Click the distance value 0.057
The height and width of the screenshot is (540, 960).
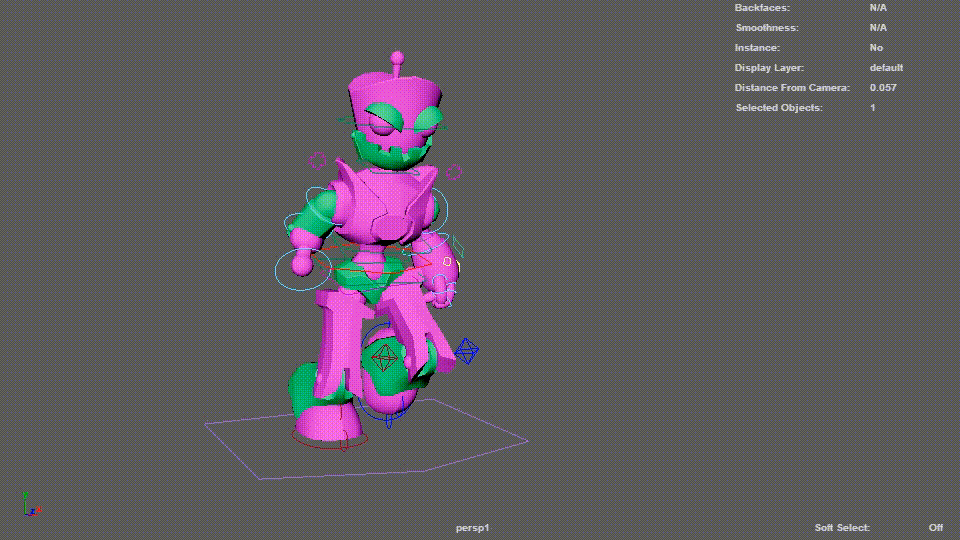click(x=883, y=88)
